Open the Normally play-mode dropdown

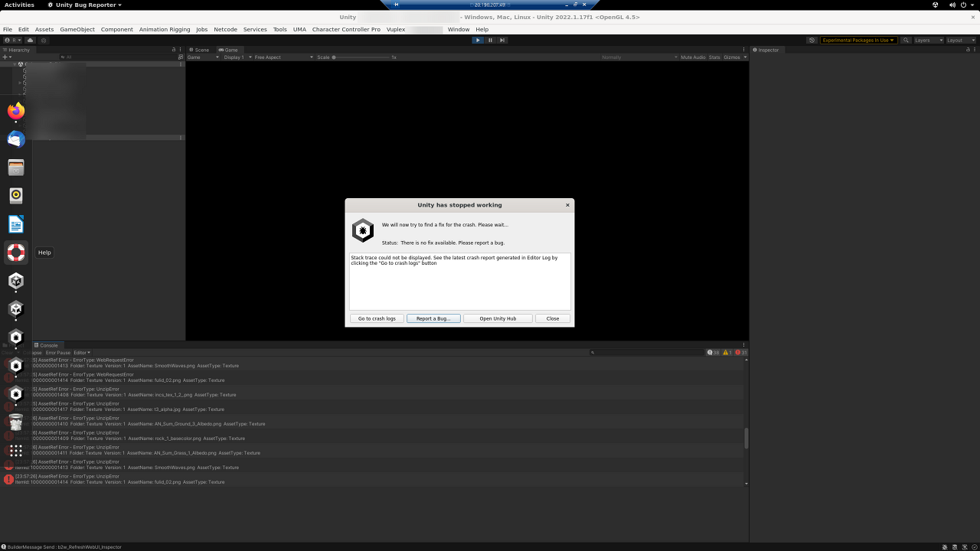[639, 57]
